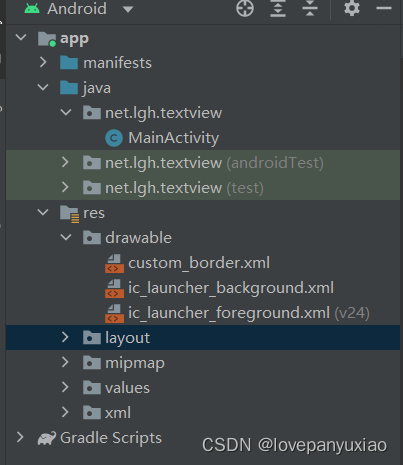Screen dimensions: 403x465
Task: Select the java tree item
Action: click(x=97, y=88)
